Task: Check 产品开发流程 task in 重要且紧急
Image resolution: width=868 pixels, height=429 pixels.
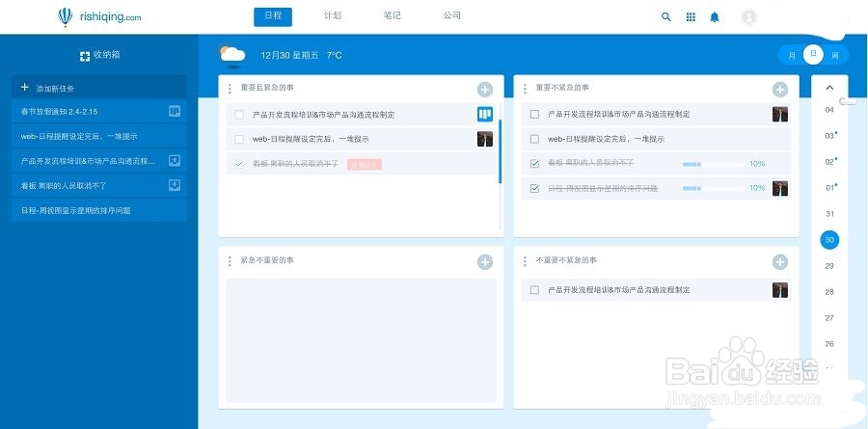Action: [239, 115]
